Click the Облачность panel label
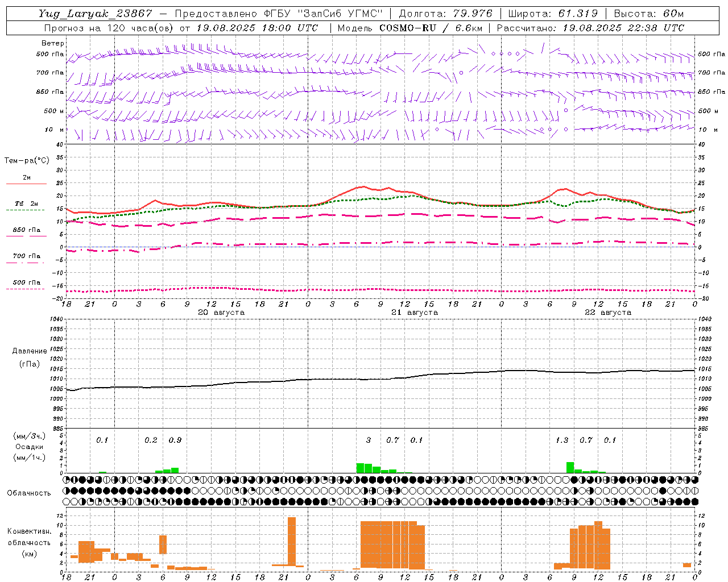The height and width of the screenshot is (582, 728). pyautogui.click(x=29, y=493)
